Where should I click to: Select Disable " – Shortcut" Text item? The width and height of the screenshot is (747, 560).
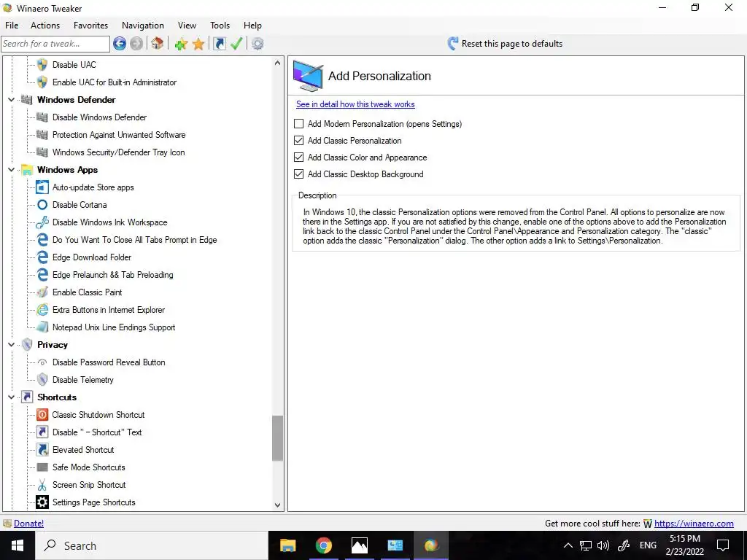97,432
